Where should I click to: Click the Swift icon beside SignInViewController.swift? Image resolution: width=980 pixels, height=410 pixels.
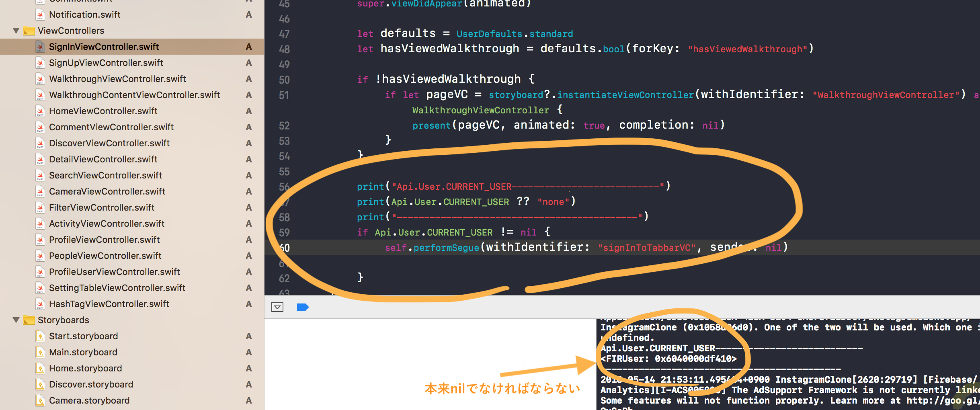point(40,47)
